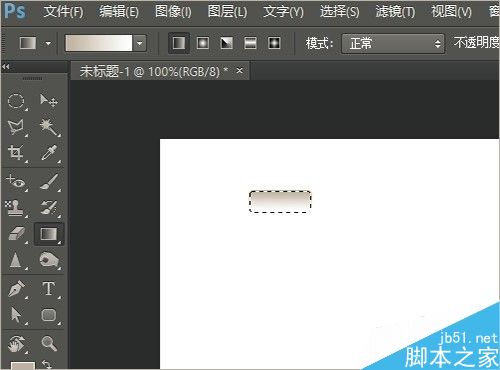Select the Red Eye tool

(x=16, y=182)
